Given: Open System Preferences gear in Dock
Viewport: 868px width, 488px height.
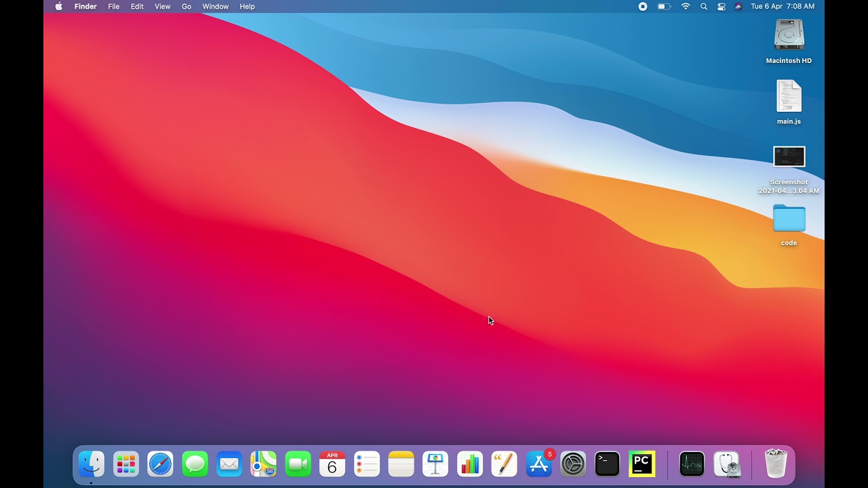Looking at the screenshot, I should tap(573, 464).
